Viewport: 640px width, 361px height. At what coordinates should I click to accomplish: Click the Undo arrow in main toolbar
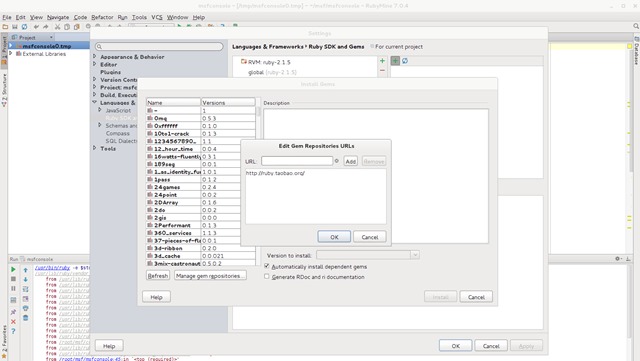point(36,27)
